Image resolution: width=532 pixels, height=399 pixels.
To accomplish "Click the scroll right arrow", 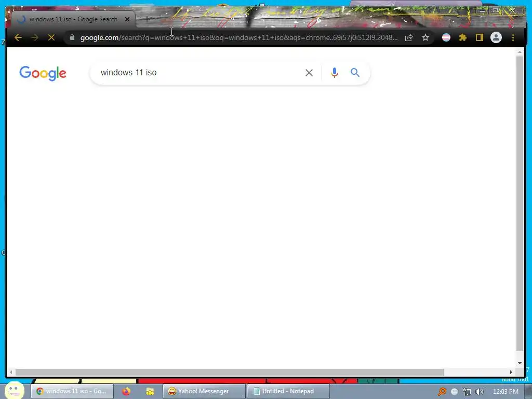I will click(x=511, y=372).
